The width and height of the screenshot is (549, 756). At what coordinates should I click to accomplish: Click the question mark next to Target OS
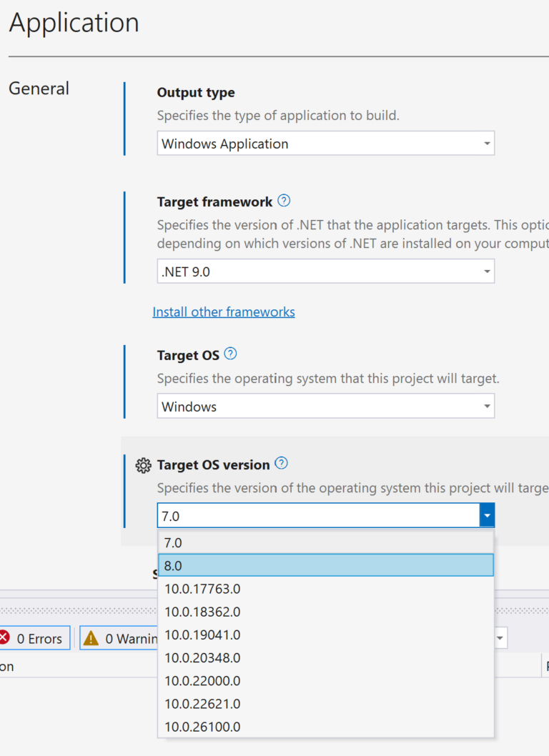231,354
